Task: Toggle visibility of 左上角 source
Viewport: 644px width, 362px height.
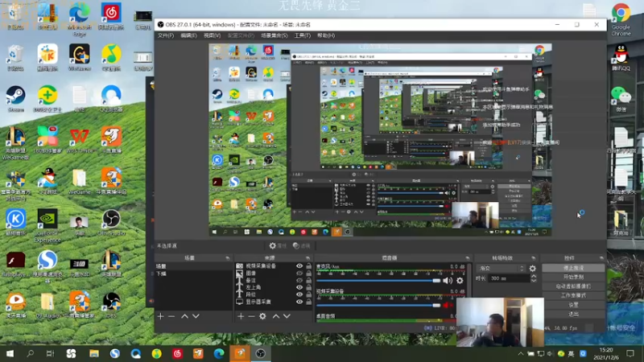Action: pyautogui.click(x=299, y=287)
